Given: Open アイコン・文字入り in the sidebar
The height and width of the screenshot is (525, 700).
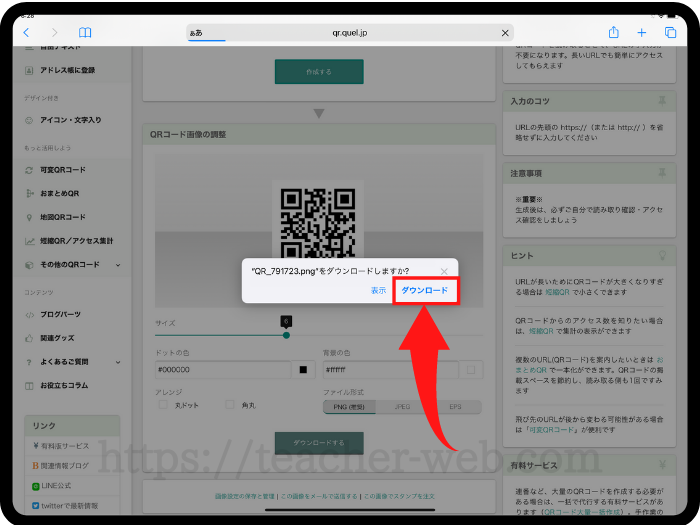Looking at the screenshot, I should 71,120.
